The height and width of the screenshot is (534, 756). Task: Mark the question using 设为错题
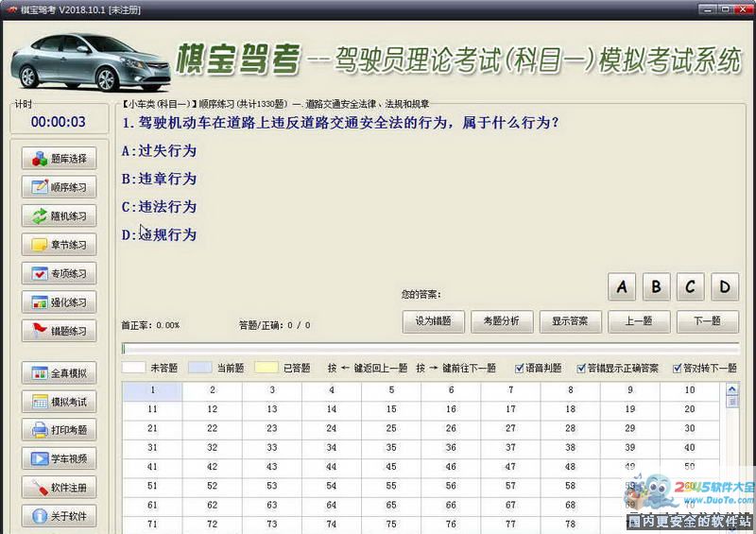tap(434, 321)
